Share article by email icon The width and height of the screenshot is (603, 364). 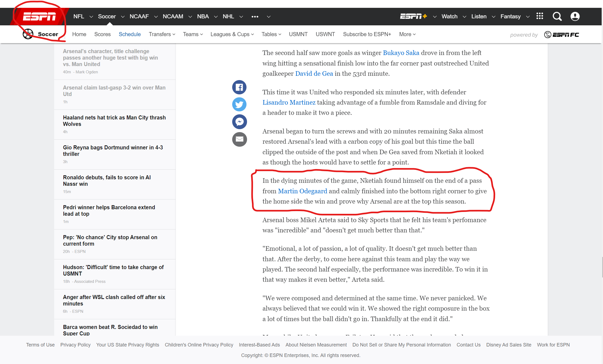point(239,139)
